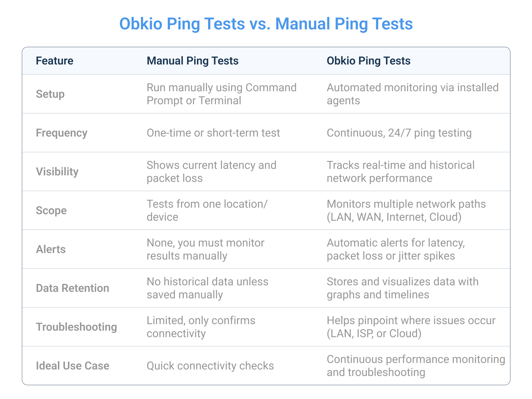Viewport: 532px width, 399px height.
Task: Click the 'Frequency' row label
Action: (62, 133)
